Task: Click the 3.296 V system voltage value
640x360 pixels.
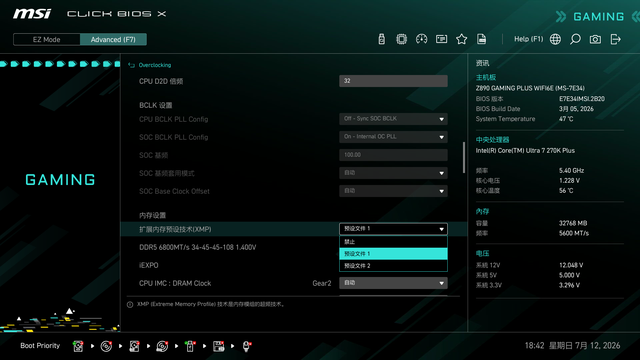Action: point(569,285)
